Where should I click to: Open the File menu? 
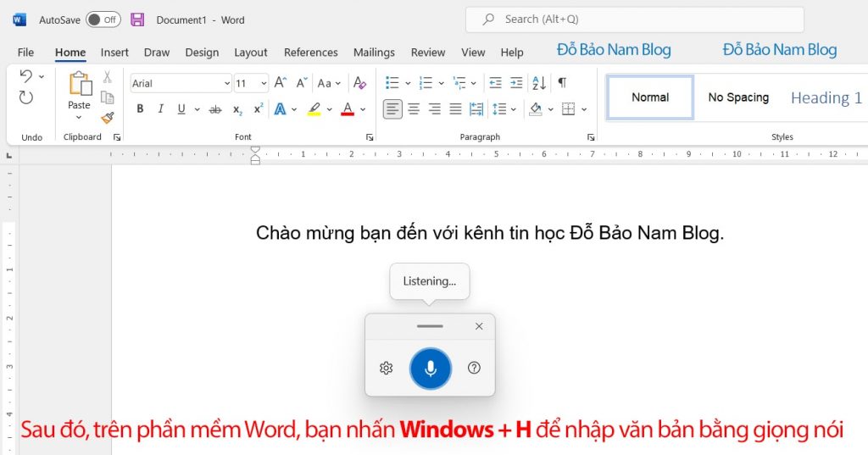pos(25,53)
